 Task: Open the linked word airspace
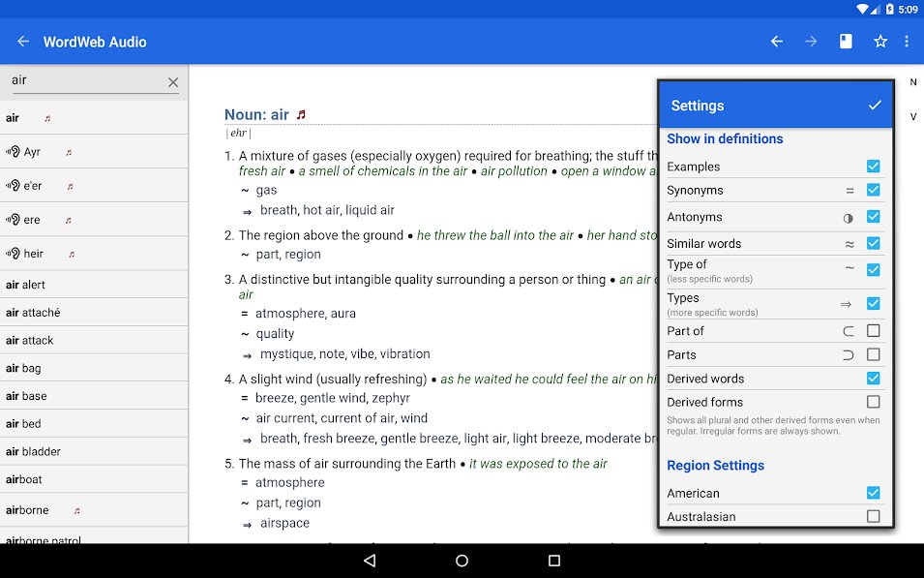click(x=284, y=523)
